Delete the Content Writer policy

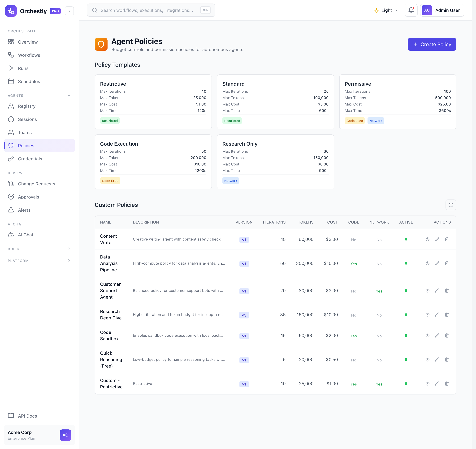[447, 239]
